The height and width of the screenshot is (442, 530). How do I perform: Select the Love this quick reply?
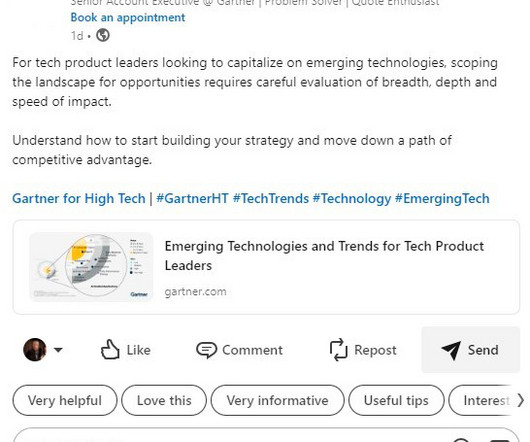pos(164,400)
